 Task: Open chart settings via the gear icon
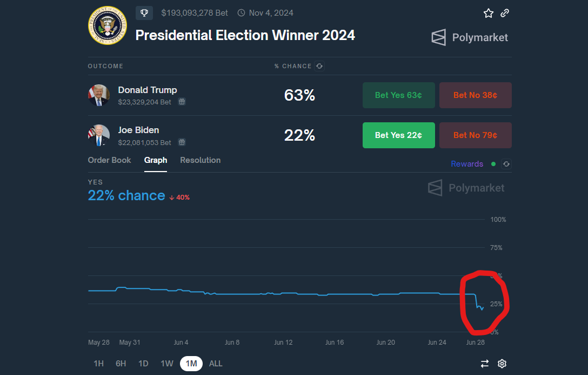(x=502, y=364)
